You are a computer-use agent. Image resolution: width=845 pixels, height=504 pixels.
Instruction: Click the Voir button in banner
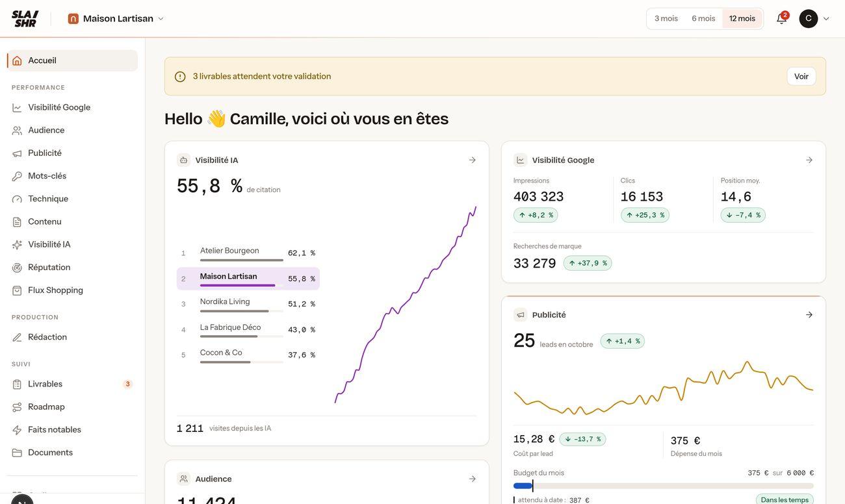801,77
